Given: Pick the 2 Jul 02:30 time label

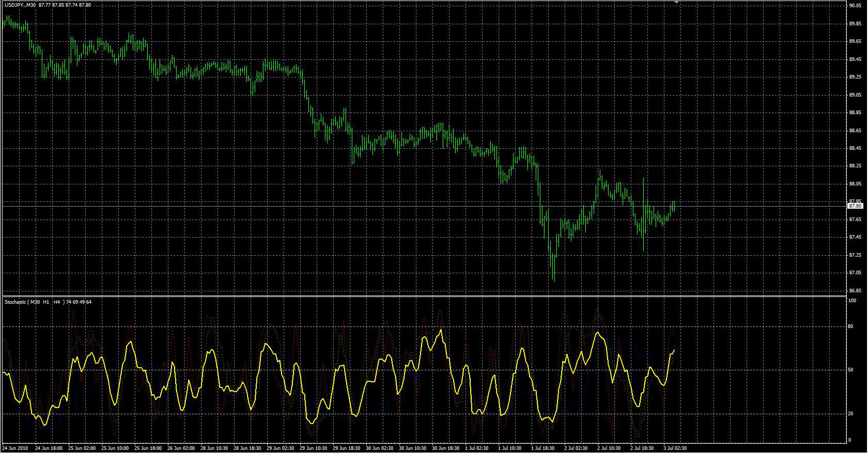Looking at the screenshot, I should pyautogui.click(x=576, y=448).
